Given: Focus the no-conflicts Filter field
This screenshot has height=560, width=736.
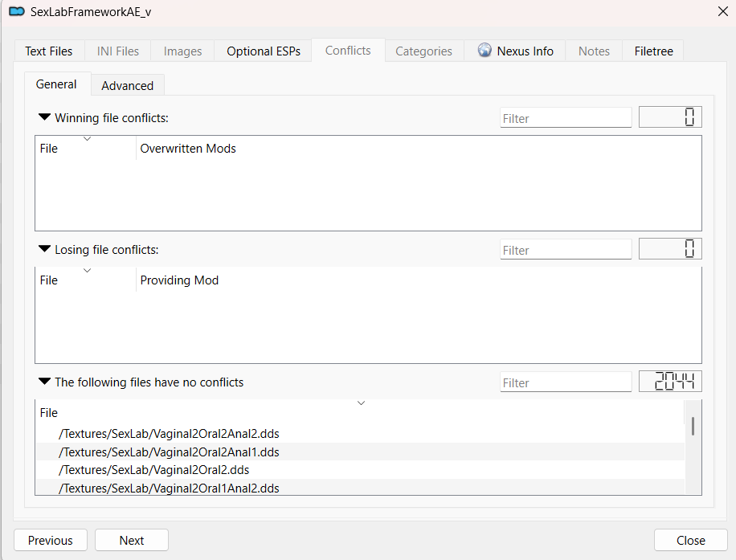Looking at the screenshot, I should pos(566,382).
